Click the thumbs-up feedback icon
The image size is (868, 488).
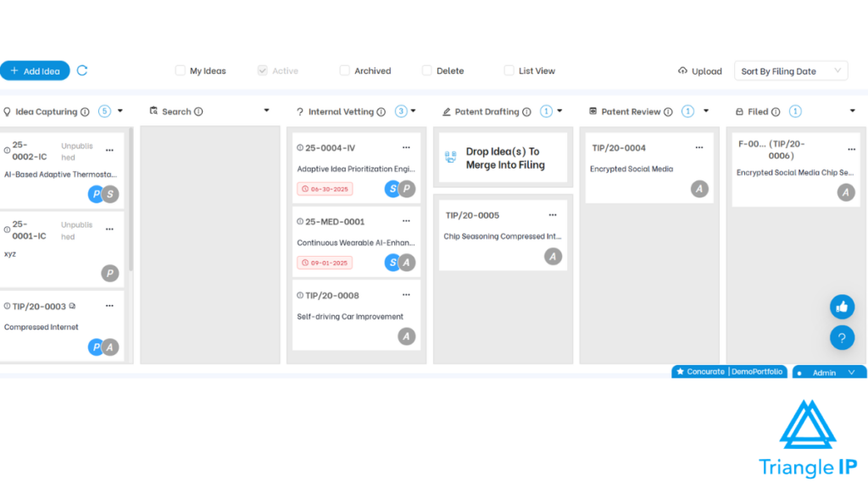pyautogui.click(x=842, y=307)
